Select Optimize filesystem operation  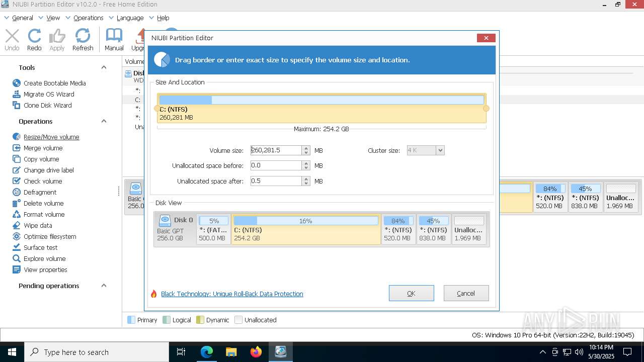pos(44,236)
